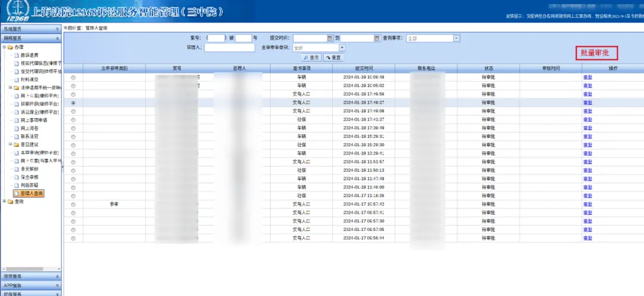This screenshot has width=644, height=296.
Task: Click 审批 link for 2024-01-17 09:57:05 row
Action: tap(588, 230)
